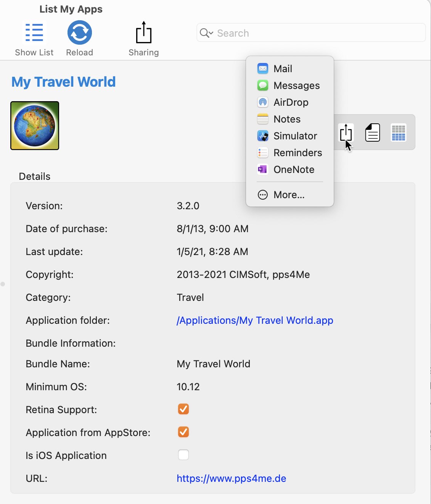This screenshot has width=431, height=504.
Task: Click the Application folder: label
Action: [x=68, y=320]
